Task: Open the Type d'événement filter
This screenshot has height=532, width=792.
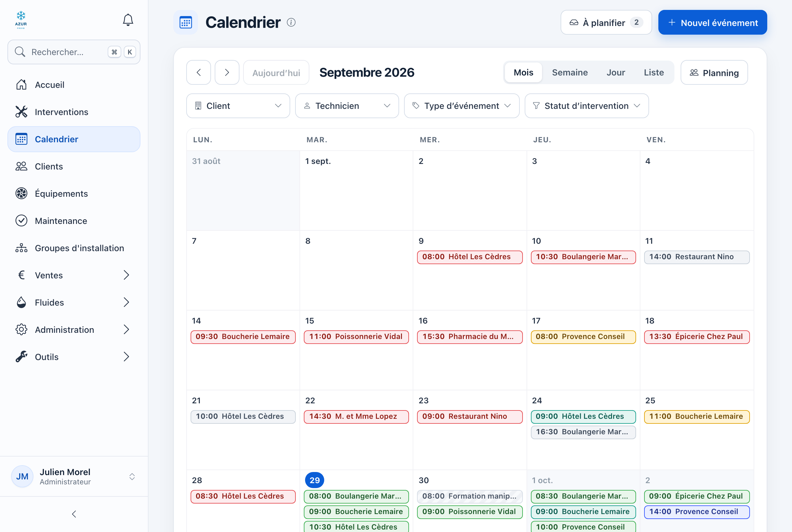Action: 462,106
